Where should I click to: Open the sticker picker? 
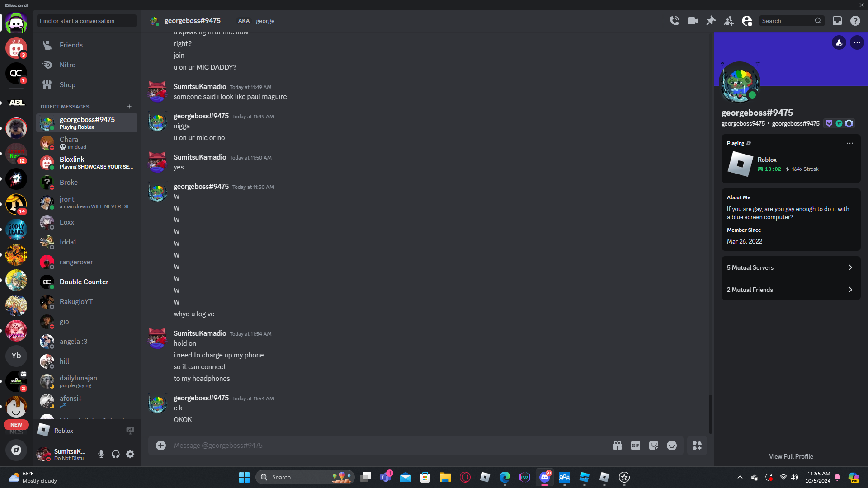653,446
